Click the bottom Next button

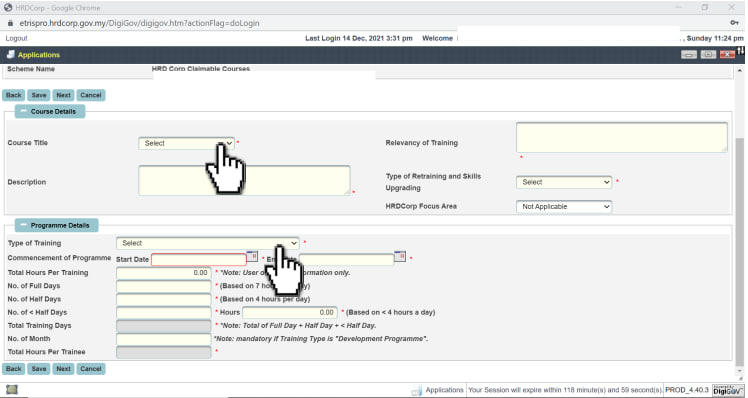coord(63,368)
